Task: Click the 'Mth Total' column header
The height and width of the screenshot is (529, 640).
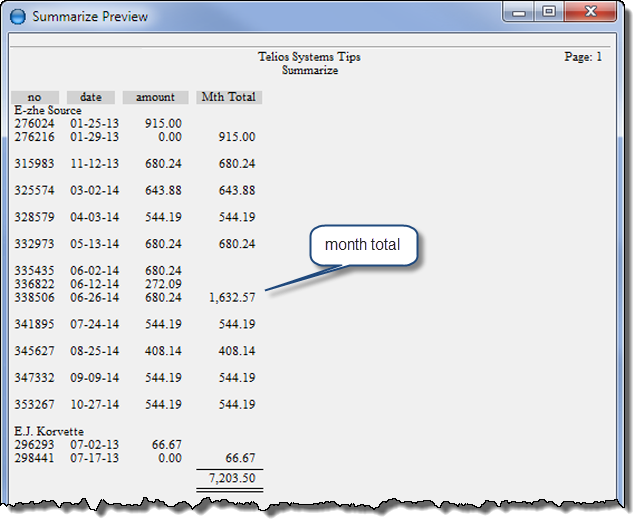Action: [229, 97]
